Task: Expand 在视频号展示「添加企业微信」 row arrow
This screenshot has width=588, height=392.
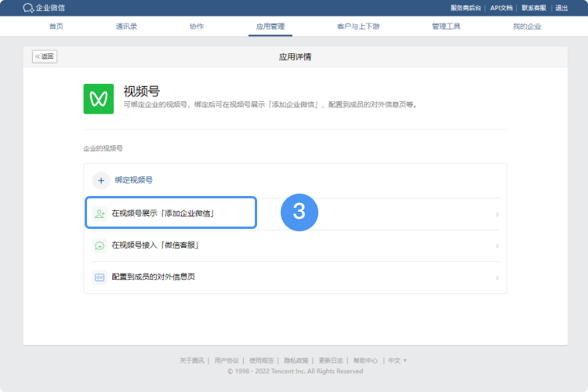Action: 497,214
